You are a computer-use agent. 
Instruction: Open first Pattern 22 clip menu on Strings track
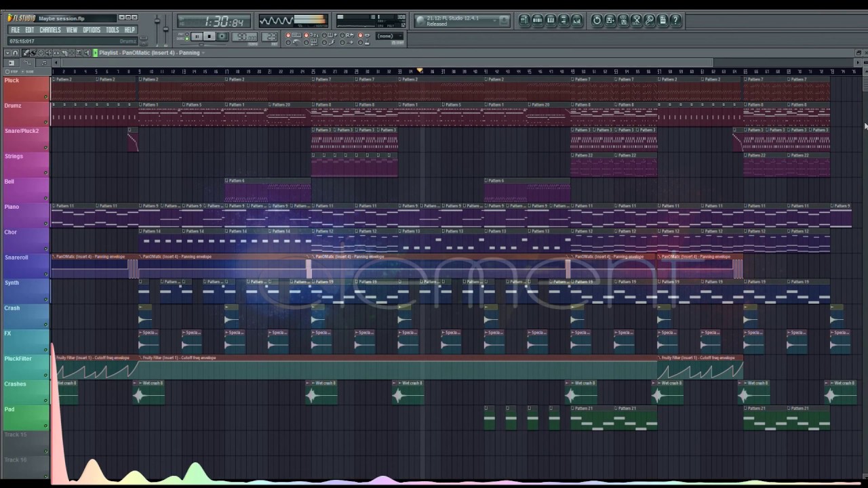(573, 155)
